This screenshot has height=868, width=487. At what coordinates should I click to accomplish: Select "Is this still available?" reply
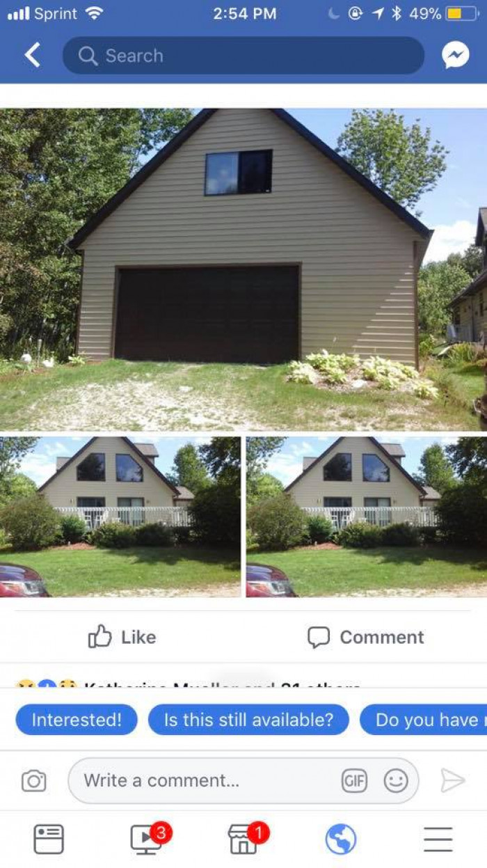tap(248, 720)
